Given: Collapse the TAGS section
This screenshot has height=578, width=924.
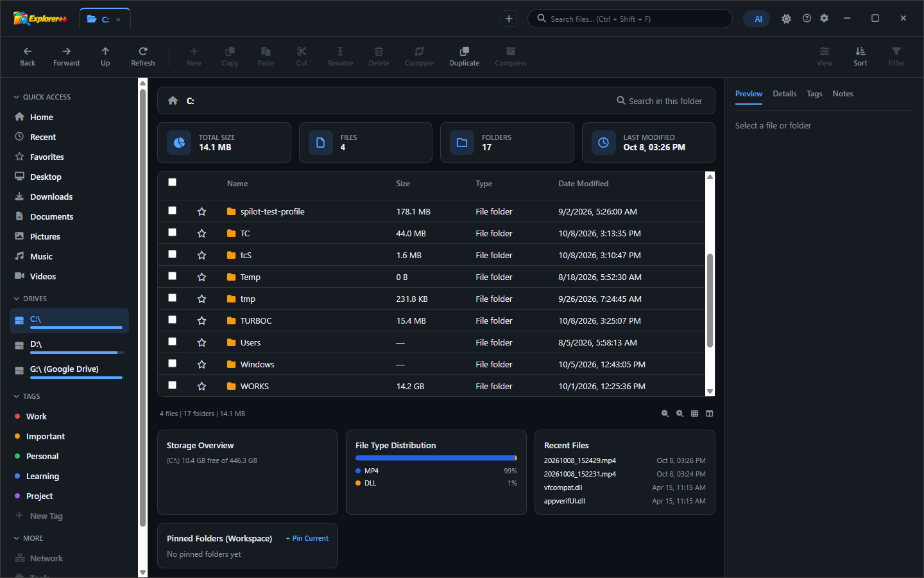Looking at the screenshot, I should 27,396.
